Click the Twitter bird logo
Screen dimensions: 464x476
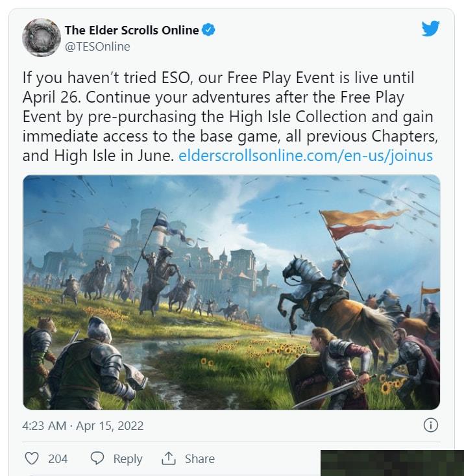[431, 28]
